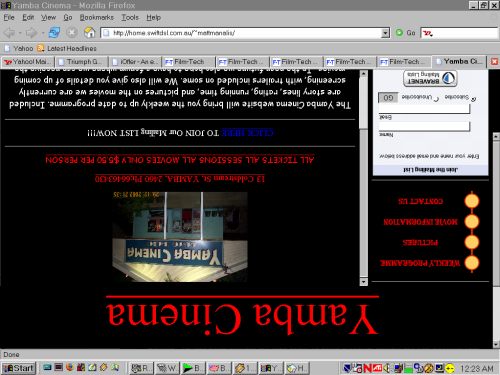The image size is (500, 375).
Task: Click the Forward navigation arrow
Action: click(x=31, y=33)
